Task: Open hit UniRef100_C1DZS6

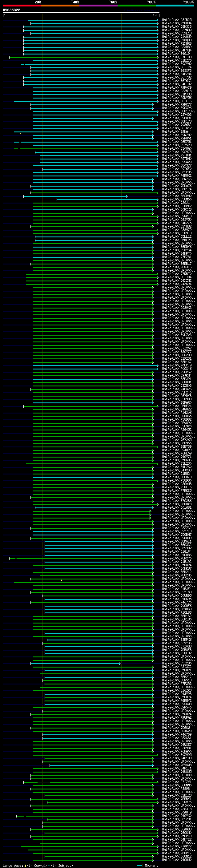Action: tap(177, 61)
